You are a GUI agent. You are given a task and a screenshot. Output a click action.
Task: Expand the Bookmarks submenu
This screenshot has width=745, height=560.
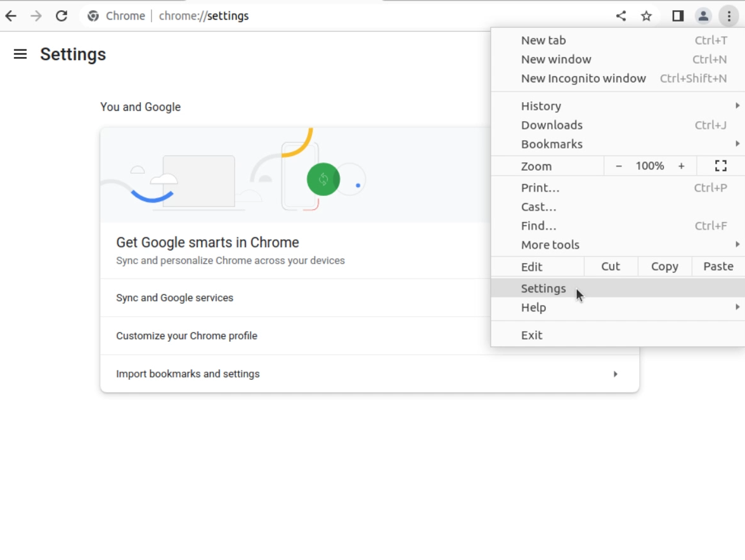(x=618, y=144)
